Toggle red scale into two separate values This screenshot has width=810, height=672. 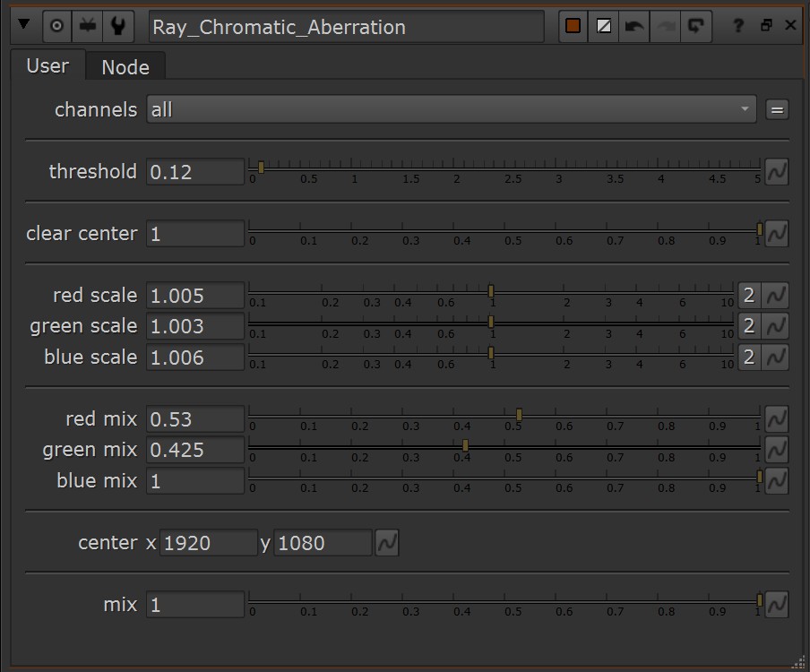[x=749, y=295]
